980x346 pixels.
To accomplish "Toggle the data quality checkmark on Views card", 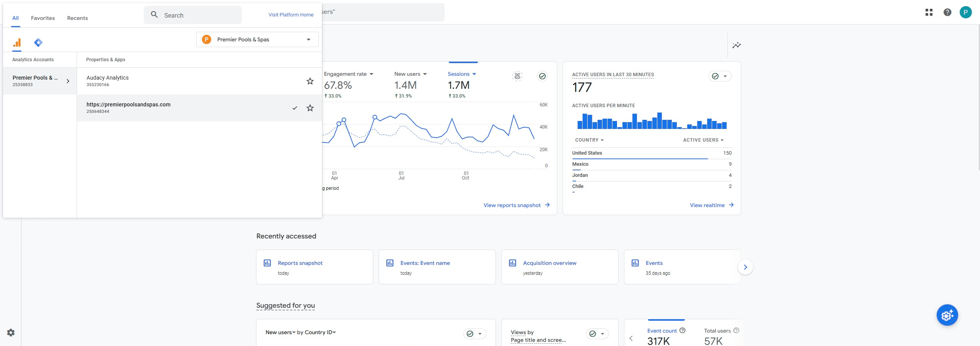I will pos(593,333).
